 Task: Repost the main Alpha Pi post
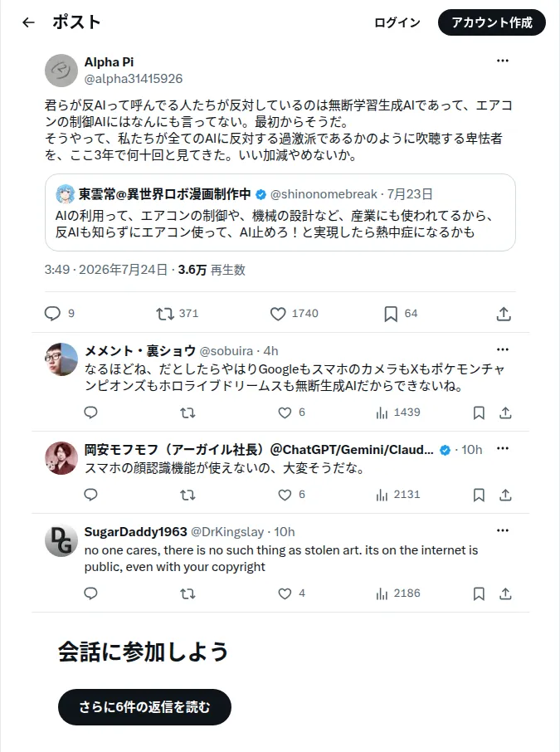click(165, 314)
